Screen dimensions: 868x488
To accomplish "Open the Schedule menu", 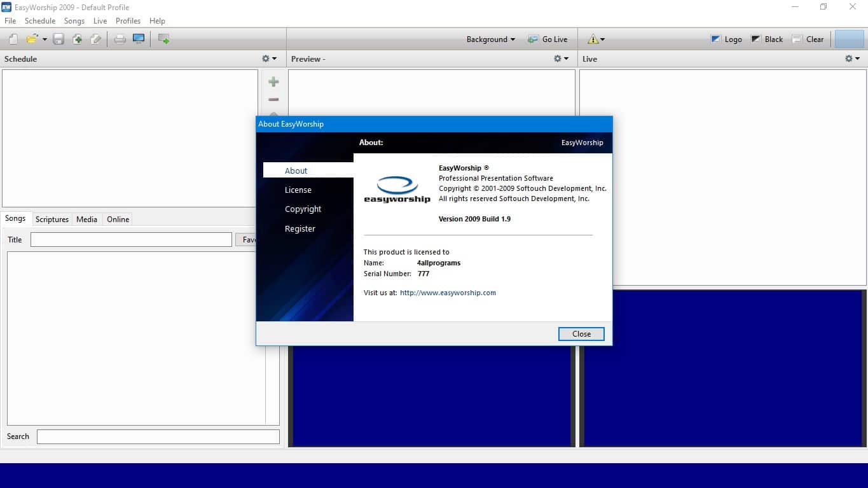I will pyautogui.click(x=40, y=21).
